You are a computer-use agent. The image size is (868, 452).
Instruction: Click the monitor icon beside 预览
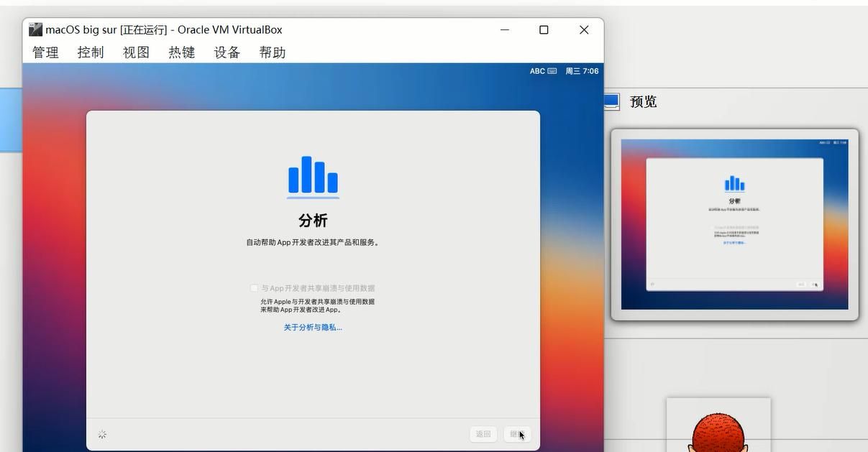point(611,102)
